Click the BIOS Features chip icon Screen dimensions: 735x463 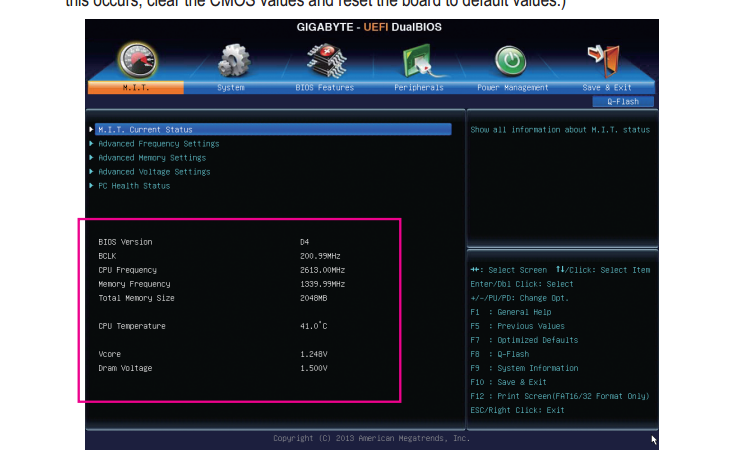pyautogui.click(x=326, y=61)
